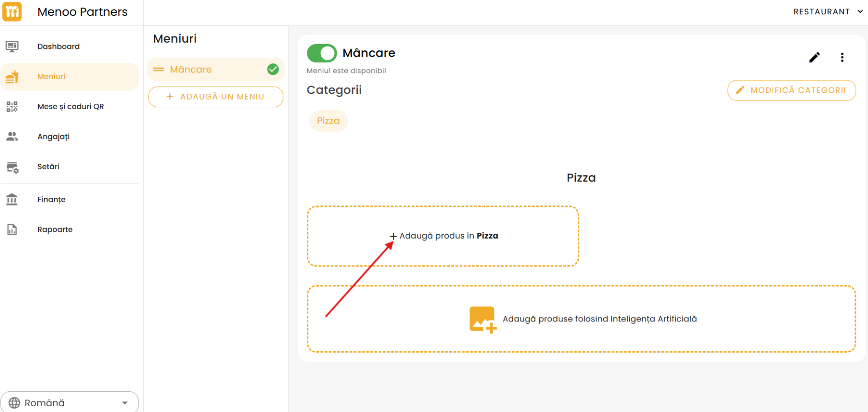Click MODIFICĂ CATEGORII button
Image resolution: width=868 pixels, height=412 pixels.
point(792,90)
